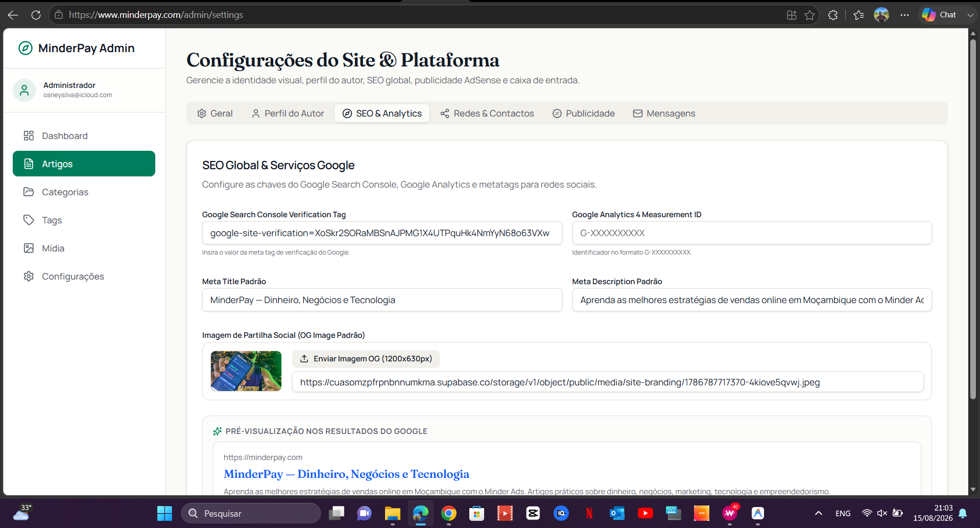Open the Windows Start menu
The width and height of the screenshot is (980, 528).
coord(164,513)
